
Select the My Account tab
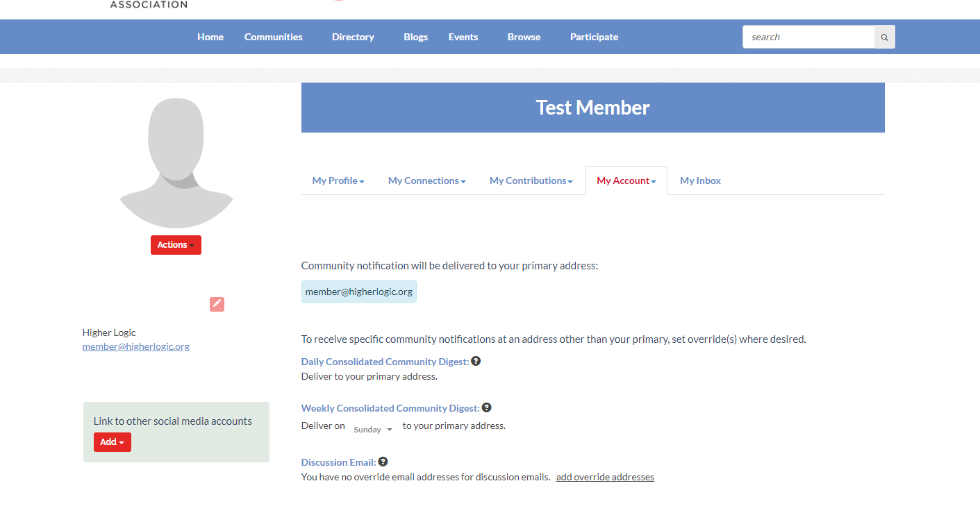click(626, 180)
